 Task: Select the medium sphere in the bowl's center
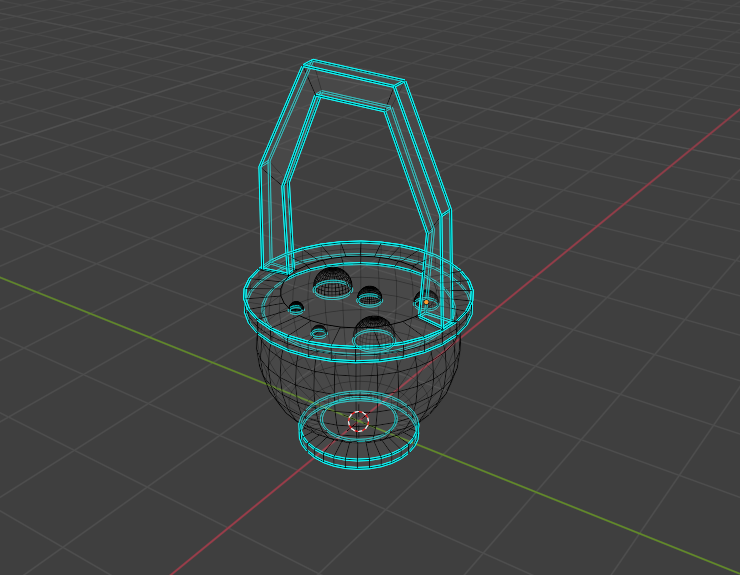[x=370, y=296]
